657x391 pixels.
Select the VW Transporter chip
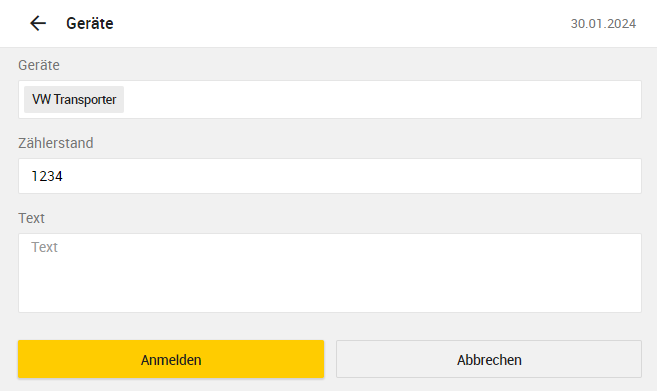74,99
